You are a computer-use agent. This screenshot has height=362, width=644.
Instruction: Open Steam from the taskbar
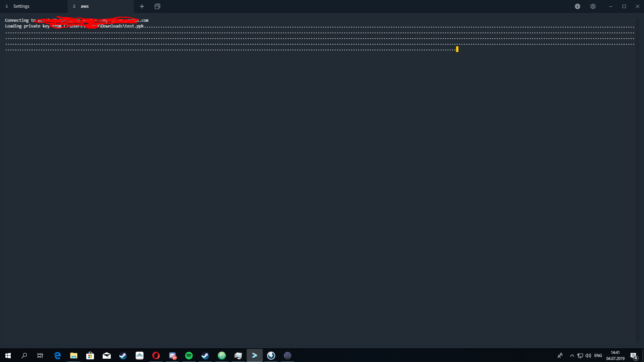click(123, 355)
